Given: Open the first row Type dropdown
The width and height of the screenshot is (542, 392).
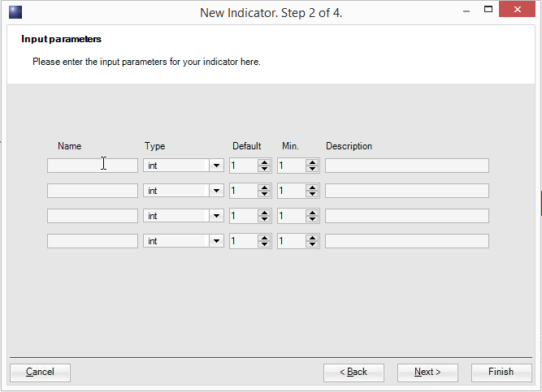Looking at the screenshot, I should click(x=216, y=166).
